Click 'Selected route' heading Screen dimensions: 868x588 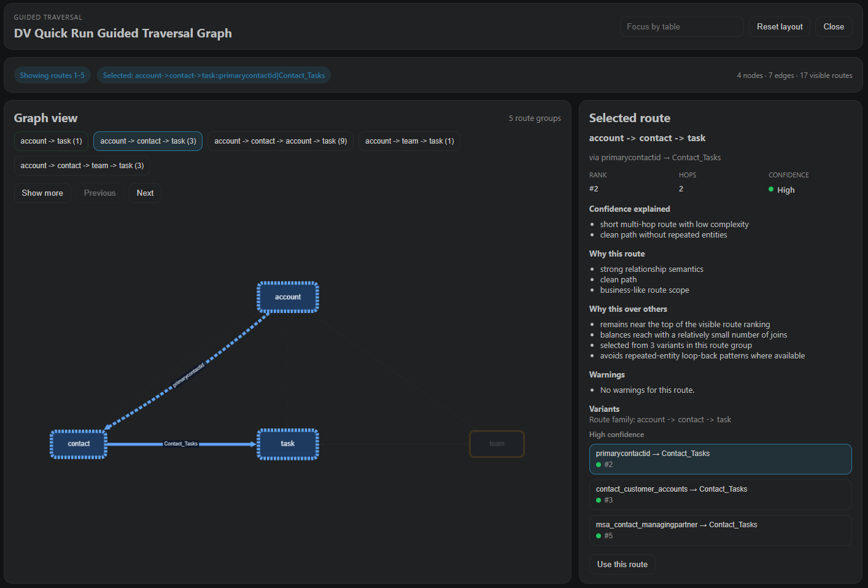[x=630, y=118]
